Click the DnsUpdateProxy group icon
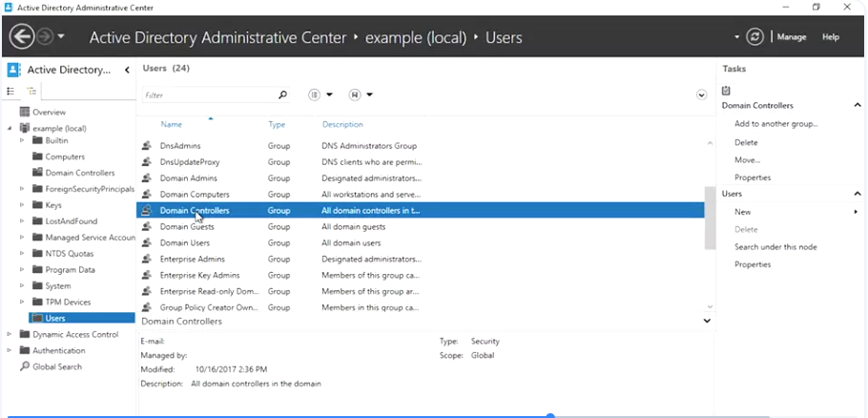 click(146, 161)
